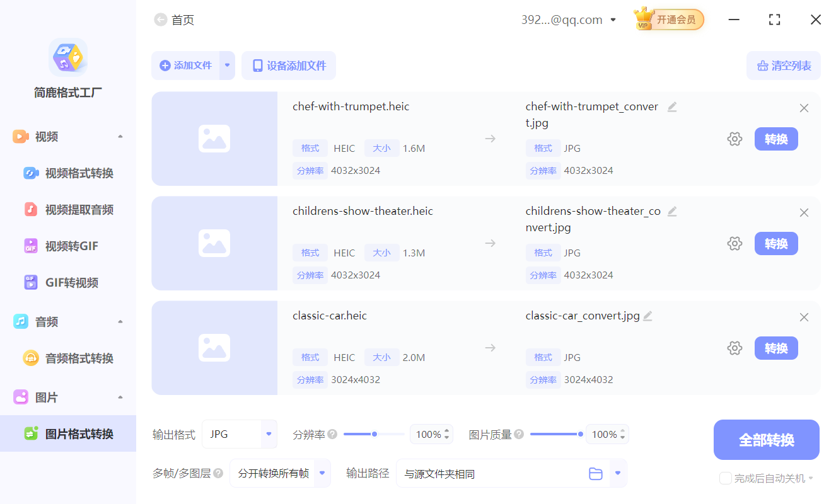Viewport: 836px width, 504px height.
Task: Open conversion settings gear for chef-with-trumpet.heic
Action: pyautogui.click(x=734, y=139)
